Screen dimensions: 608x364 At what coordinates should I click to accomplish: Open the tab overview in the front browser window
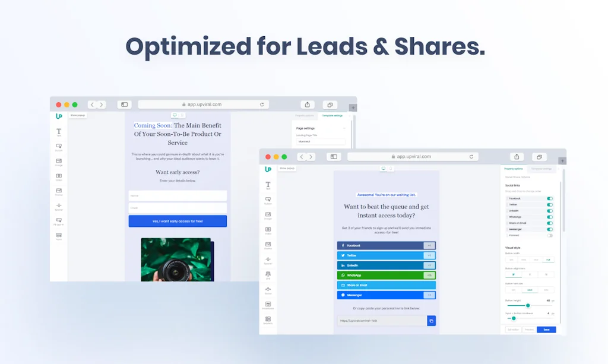tap(539, 157)
